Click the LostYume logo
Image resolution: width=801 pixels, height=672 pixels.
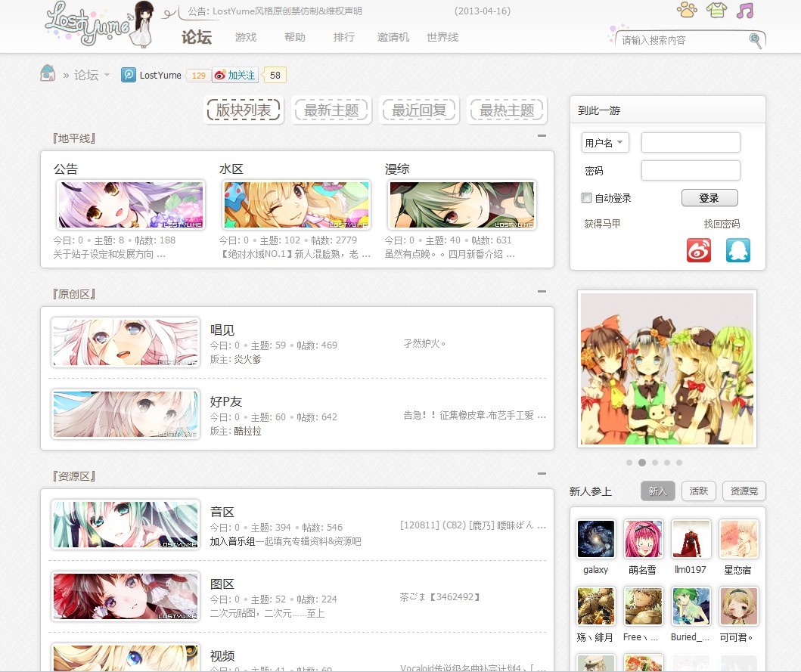(x=100, y=24)
